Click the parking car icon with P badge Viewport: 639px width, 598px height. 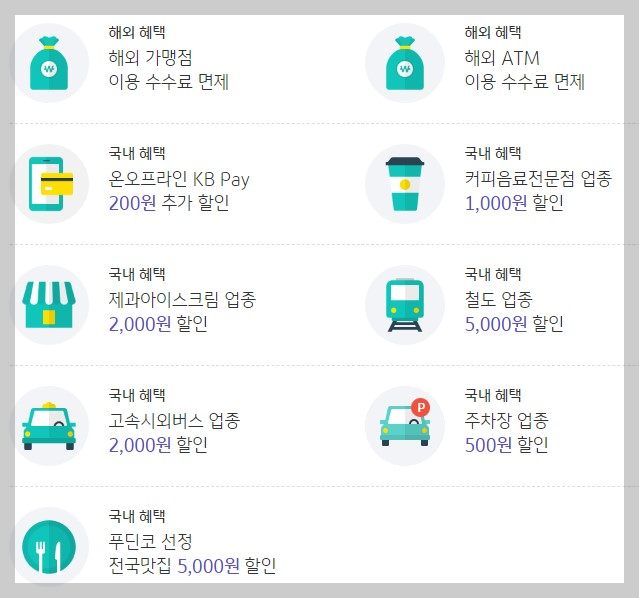[405, 426]
